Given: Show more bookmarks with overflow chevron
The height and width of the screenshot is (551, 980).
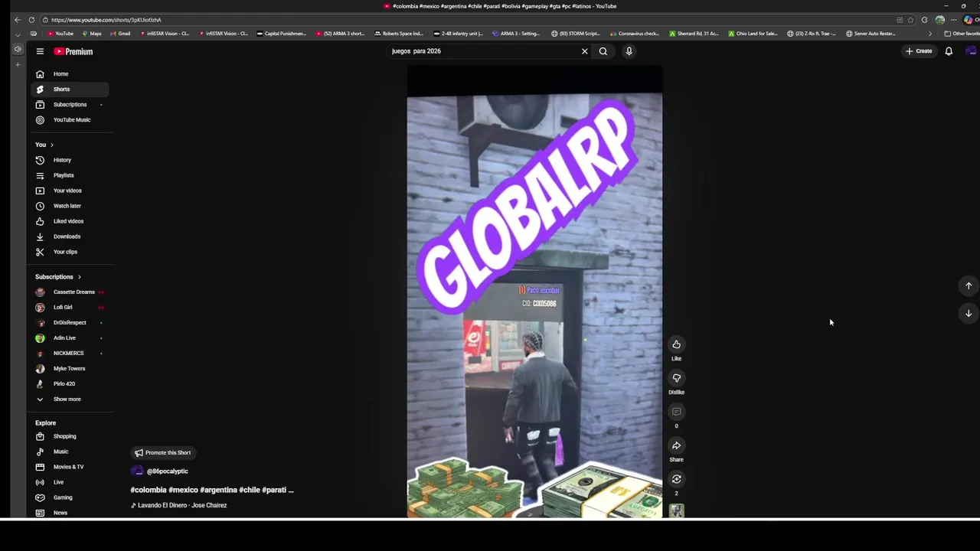Looking at the screenshot, I should coord(929,34).
